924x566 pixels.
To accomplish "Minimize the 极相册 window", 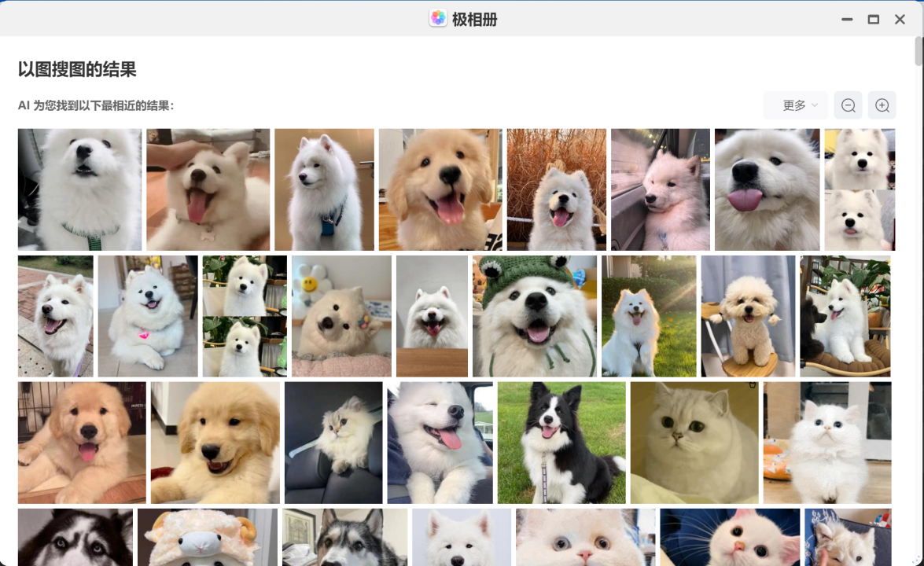I will point(848,20).
